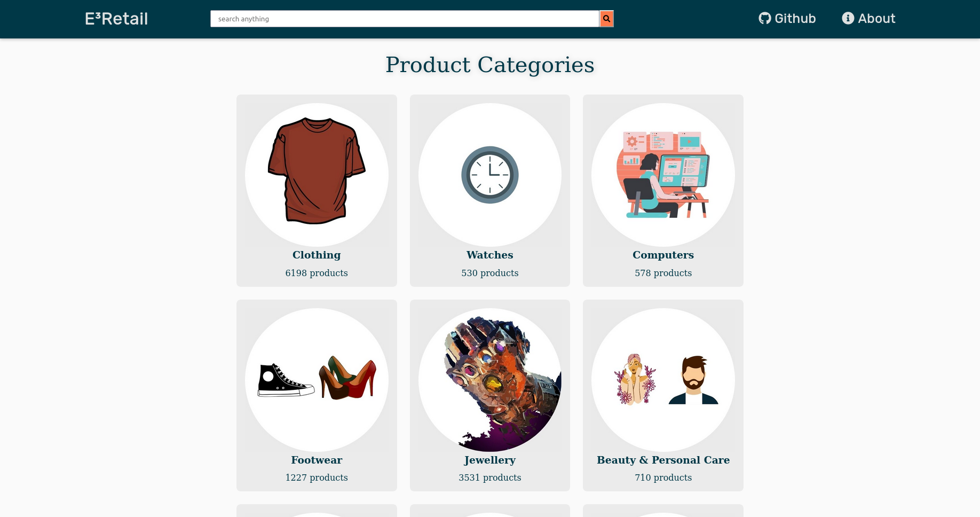Select the Watches category title
The image size is (980, 517).
tap(490, 255)
